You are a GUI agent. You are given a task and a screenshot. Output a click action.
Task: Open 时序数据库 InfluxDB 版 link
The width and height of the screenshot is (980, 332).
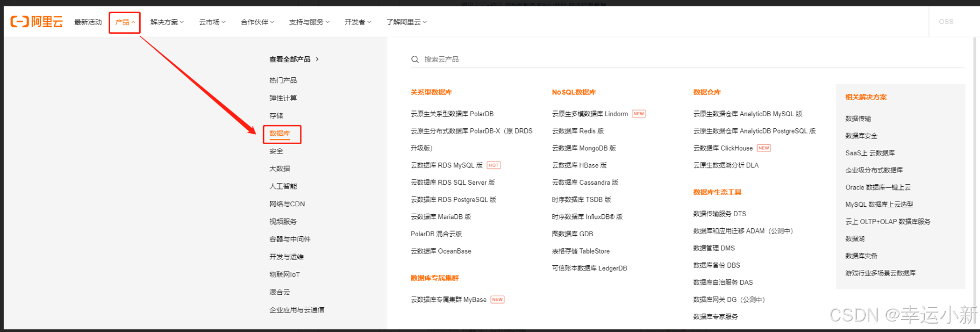pyautogui.click(x=587, y=217)
